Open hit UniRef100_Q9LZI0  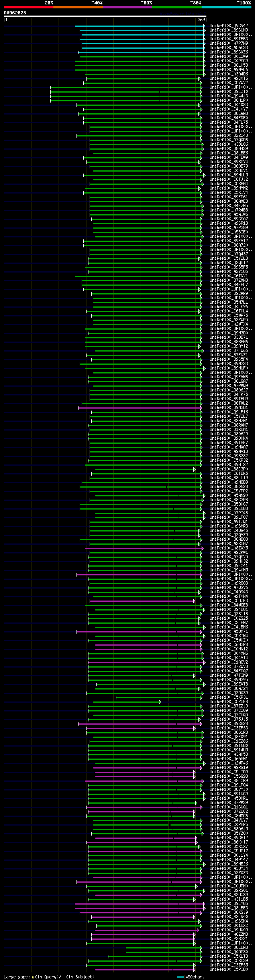click(229, 91)
